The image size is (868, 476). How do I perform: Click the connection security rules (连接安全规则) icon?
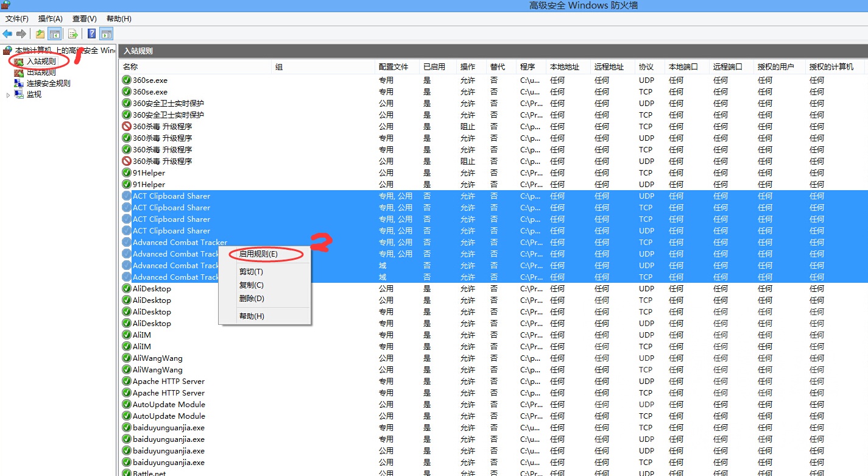[19, 83]
